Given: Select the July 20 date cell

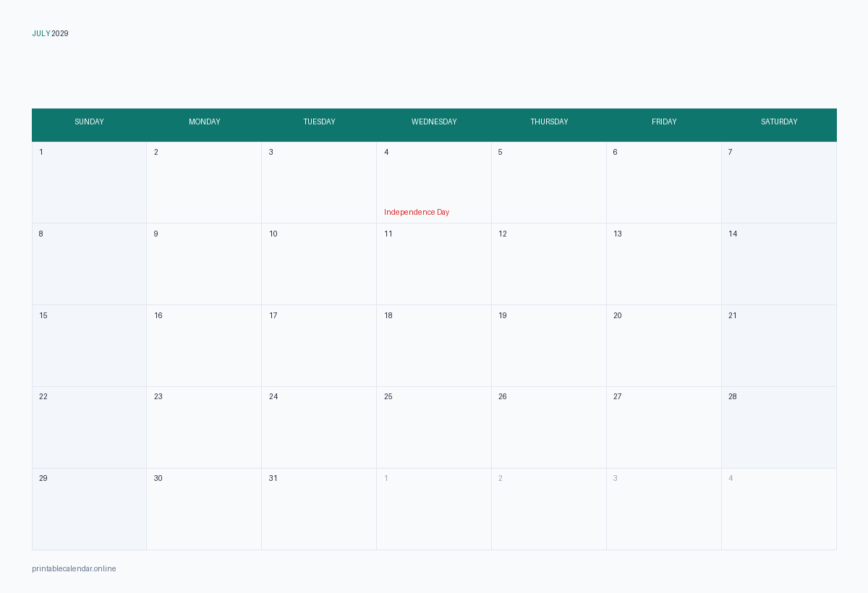Looking at the screenshot, I should click(664, 346).
